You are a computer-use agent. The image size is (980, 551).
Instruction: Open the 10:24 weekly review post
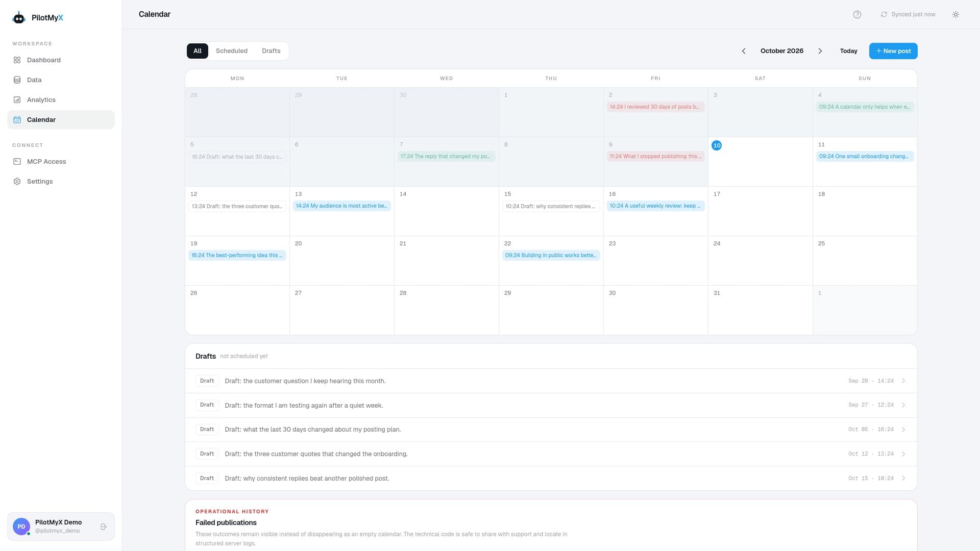tap(655, 206)
